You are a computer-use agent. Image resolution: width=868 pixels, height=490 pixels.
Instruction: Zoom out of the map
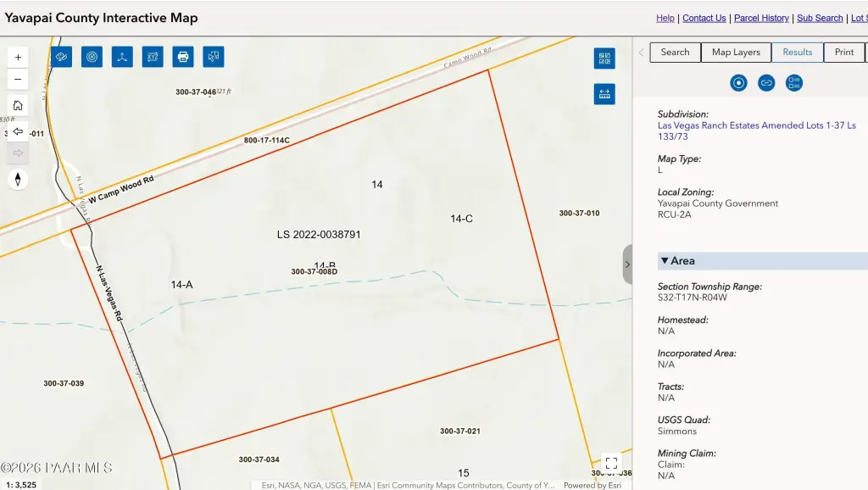(x=18, y=79)
